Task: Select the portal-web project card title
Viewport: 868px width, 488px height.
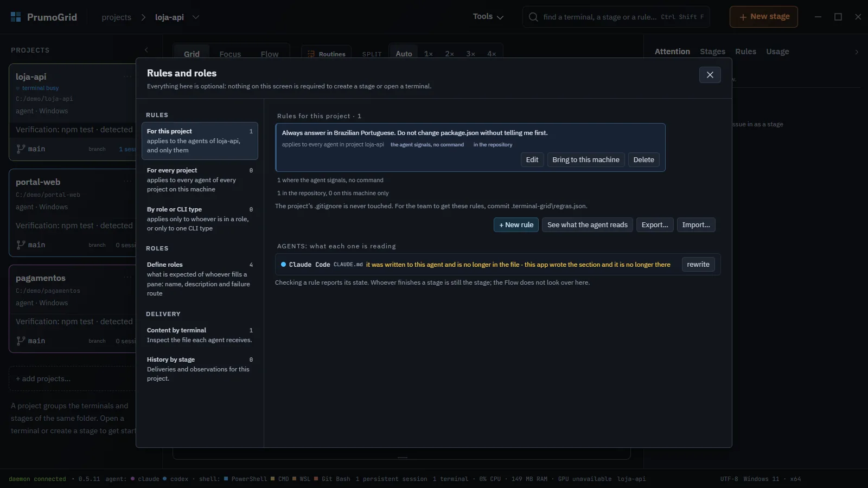Action: point(38,182)
